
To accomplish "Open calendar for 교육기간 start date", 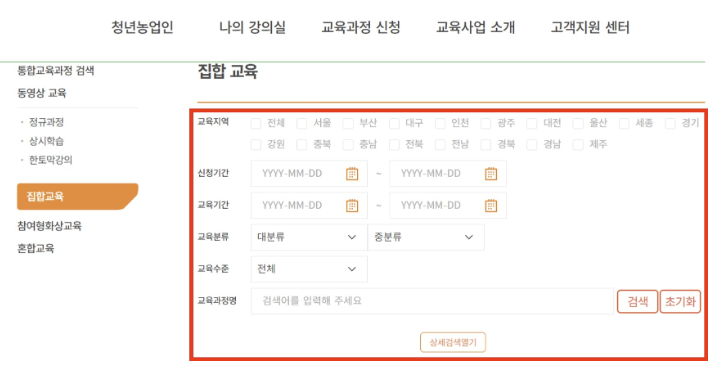I will click(352, 206).
